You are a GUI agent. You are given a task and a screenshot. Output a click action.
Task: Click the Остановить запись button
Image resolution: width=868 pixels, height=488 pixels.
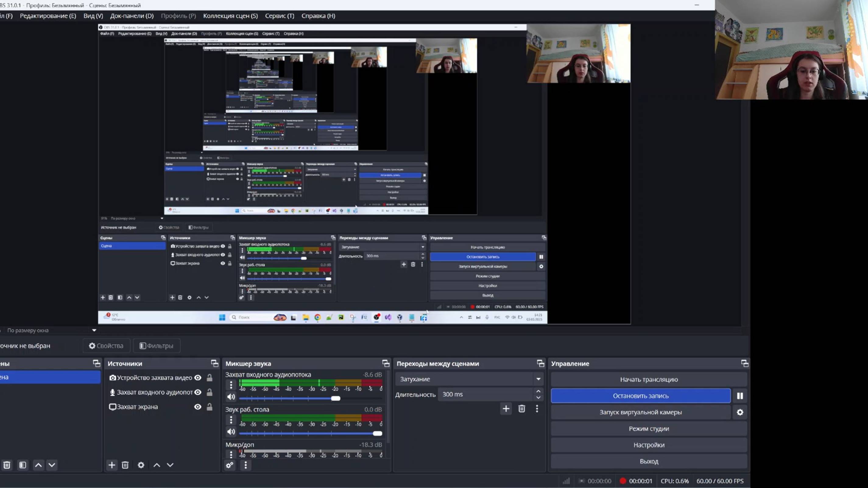coord(640,396)
